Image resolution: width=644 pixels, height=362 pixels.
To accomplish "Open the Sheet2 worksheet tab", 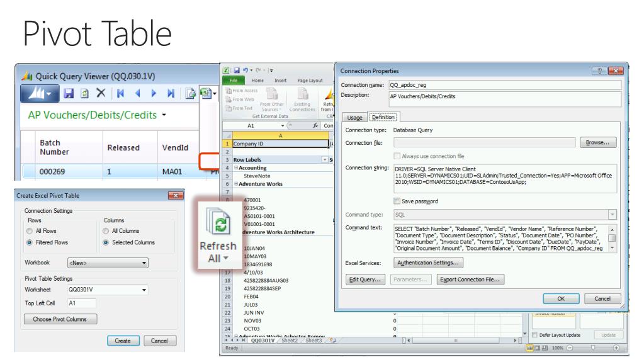I will coord(290,340).
